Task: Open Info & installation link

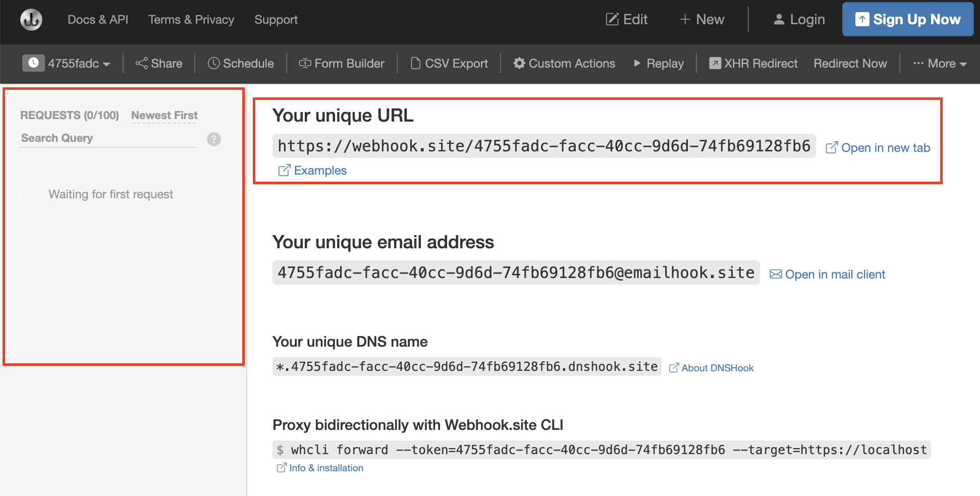Action: [x=320, y=468]
